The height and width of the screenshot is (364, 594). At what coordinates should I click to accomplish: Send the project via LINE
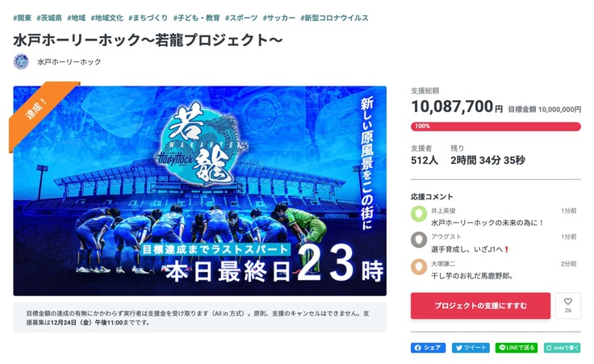click(x=517, y=348)
